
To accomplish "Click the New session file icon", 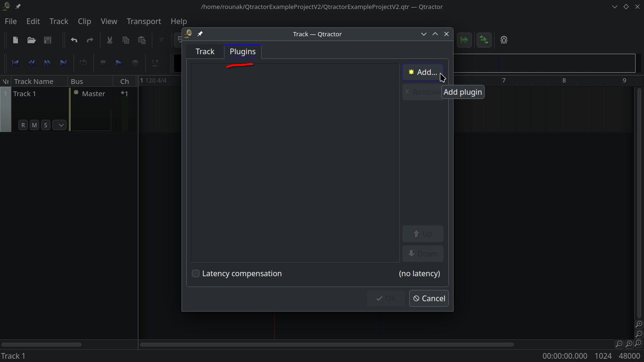I will pos(16,40).
